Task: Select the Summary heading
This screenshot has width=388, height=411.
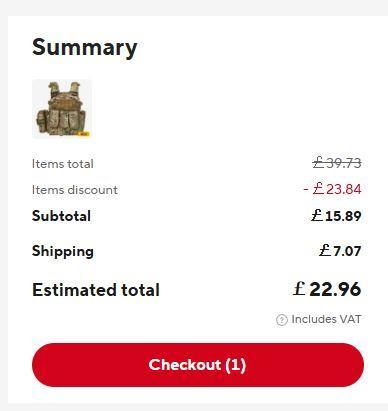Action: pyautogui.click(x=85, y=48)
